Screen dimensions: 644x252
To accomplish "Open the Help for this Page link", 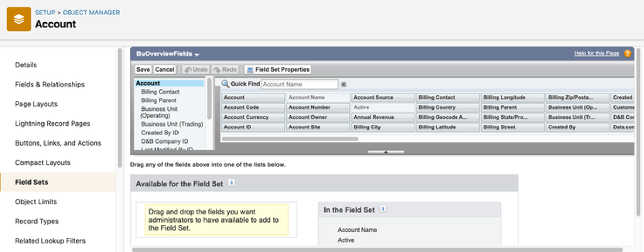I will click(596, 53).
